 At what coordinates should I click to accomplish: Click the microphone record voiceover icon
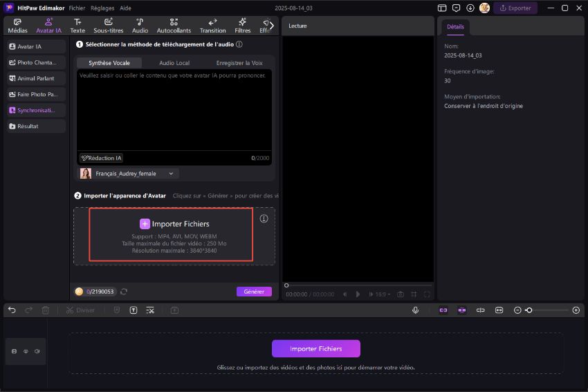416,310
